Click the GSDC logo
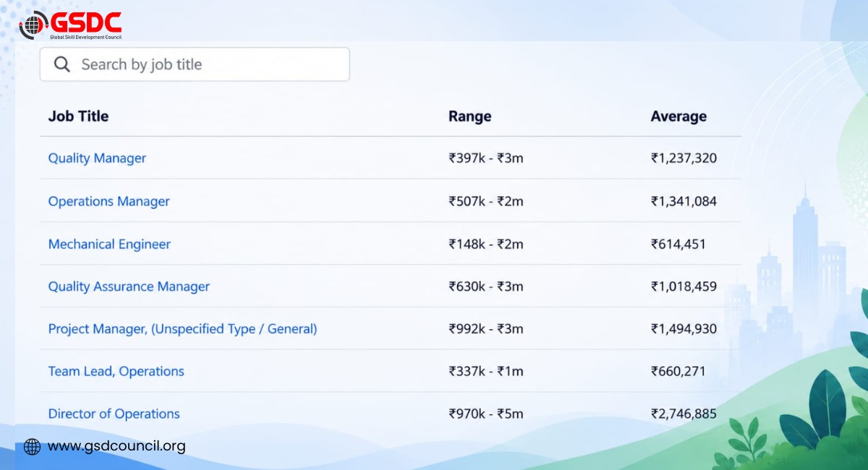 point(70,26)
